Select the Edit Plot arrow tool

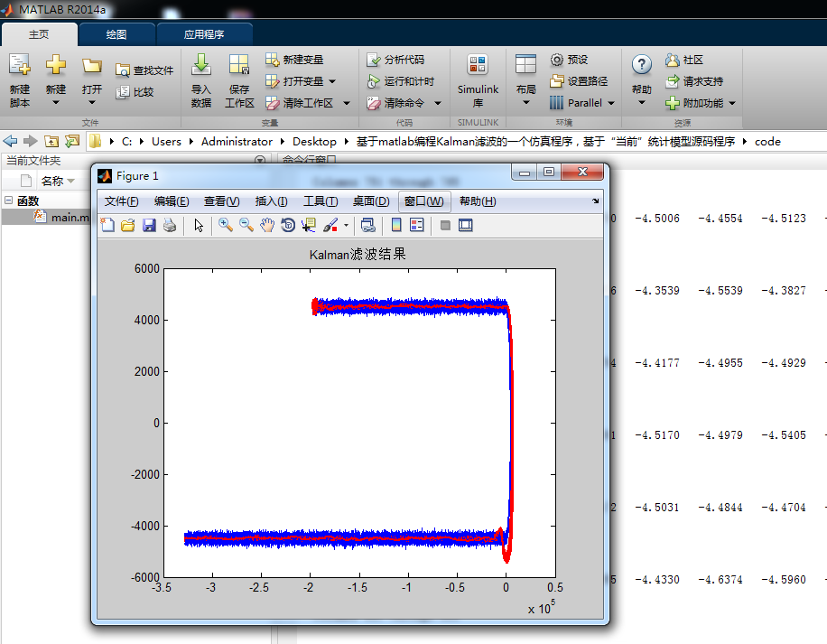coord(199,226)
